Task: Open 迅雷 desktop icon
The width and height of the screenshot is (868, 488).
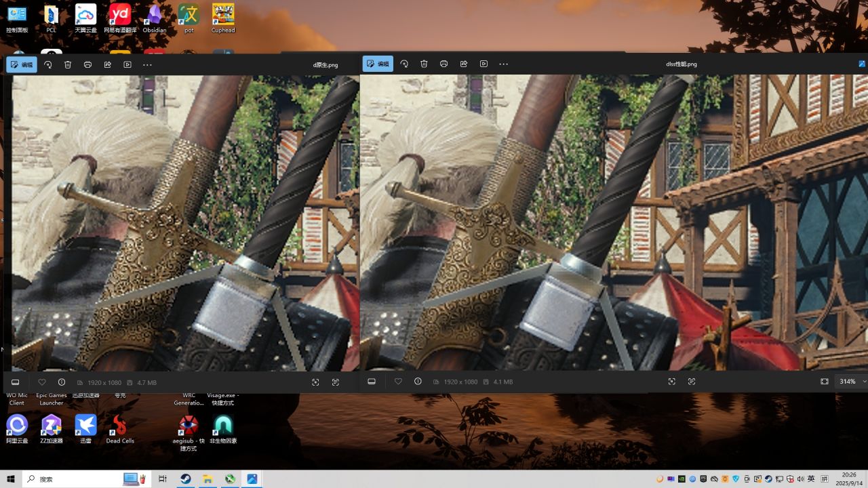Action: (86, 429)
